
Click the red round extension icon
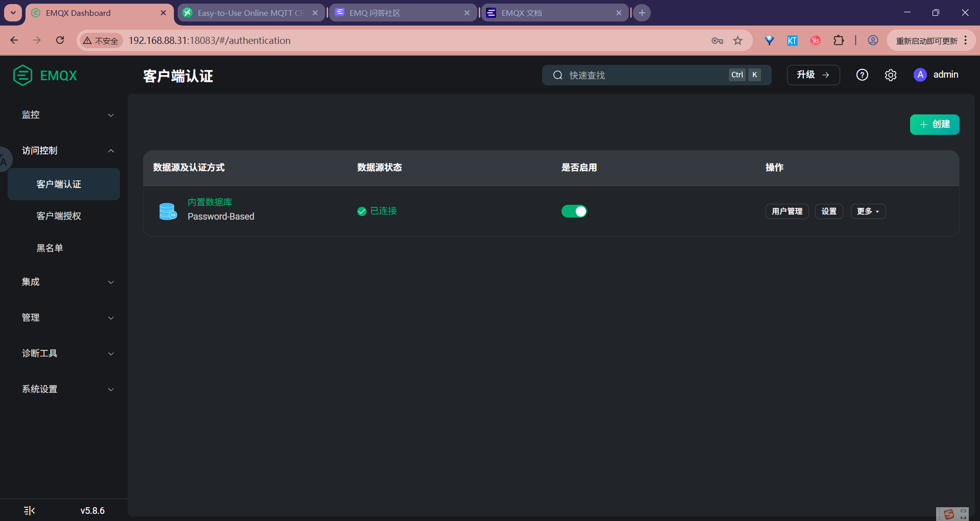(816, 40)
